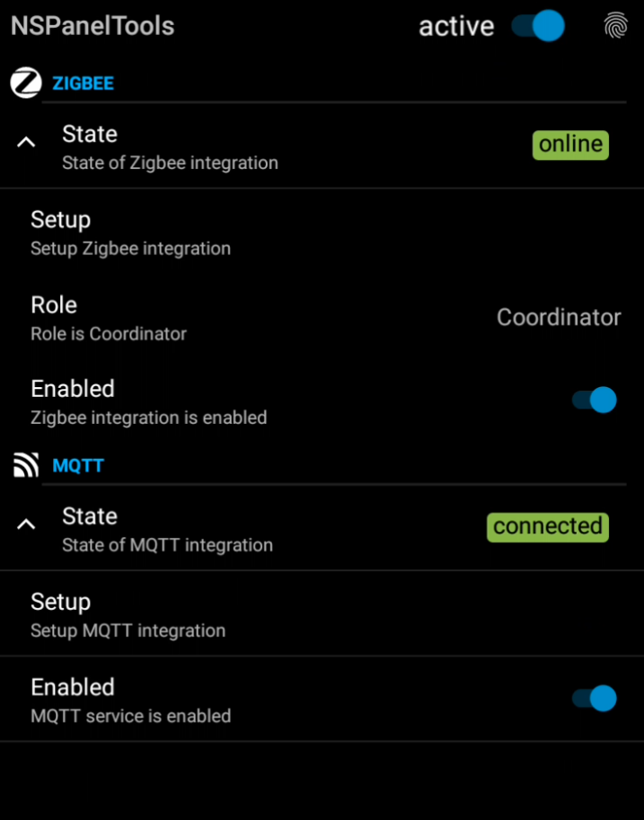644x820 pixels.
Task: Select the Role is Coordinator row
Action: [x=109, y=318]
